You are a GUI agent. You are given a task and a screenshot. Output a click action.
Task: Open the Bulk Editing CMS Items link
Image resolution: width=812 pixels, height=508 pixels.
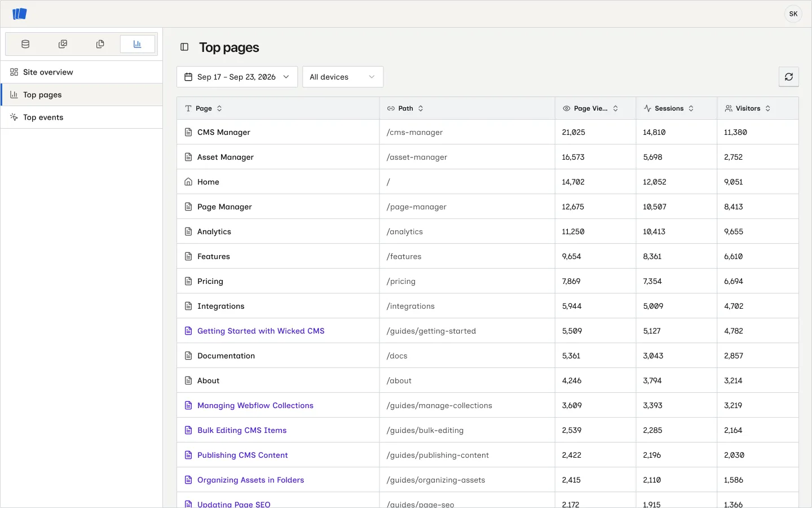tap(242, 430)
